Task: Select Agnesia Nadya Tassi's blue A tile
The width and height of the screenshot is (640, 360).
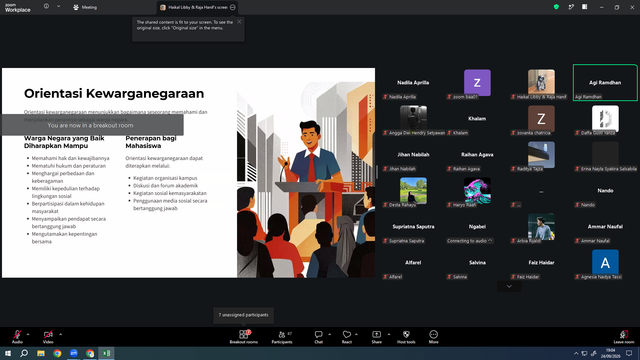Action: (x=605, y=262)
